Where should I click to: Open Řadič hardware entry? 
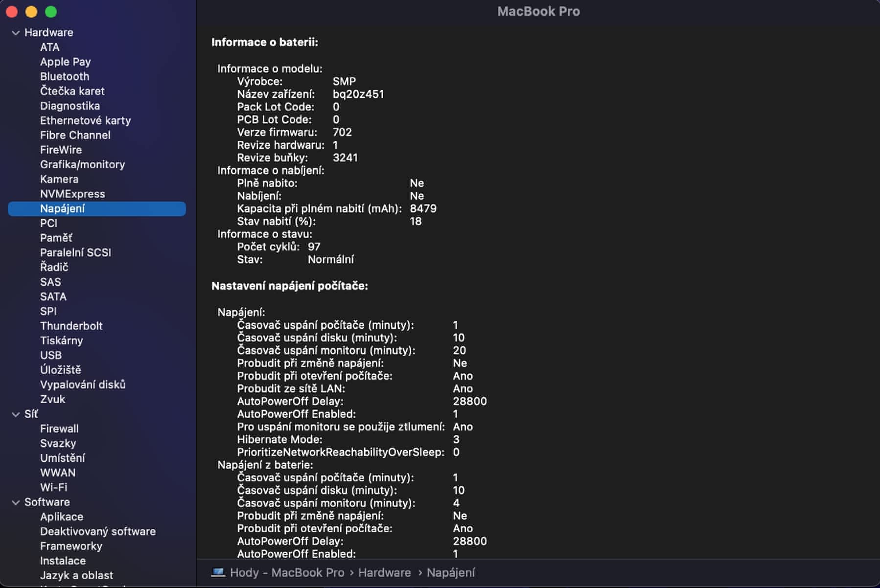tap(54, 267)
